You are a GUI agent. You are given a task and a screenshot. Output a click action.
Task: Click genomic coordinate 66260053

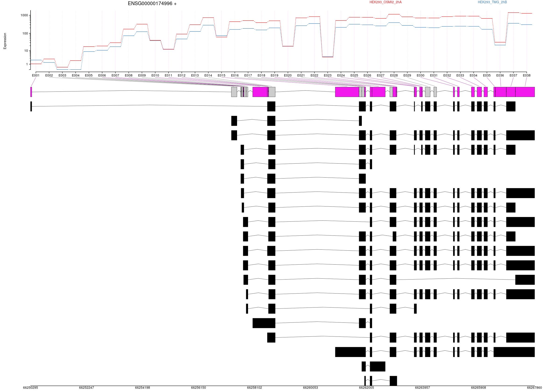coord(311,387)
